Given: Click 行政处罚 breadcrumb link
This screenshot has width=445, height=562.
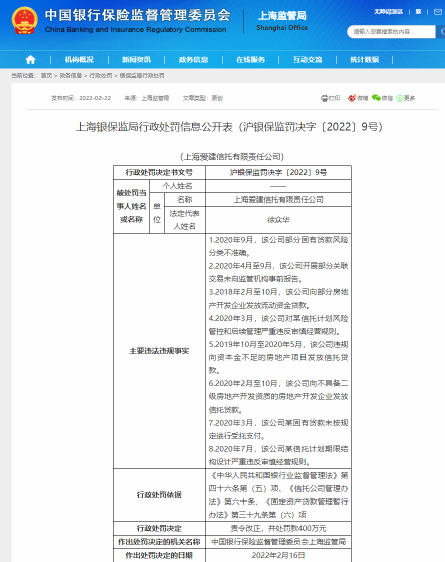Looking at the screenshot, I should pyautogui.click(x=101, y=75).
